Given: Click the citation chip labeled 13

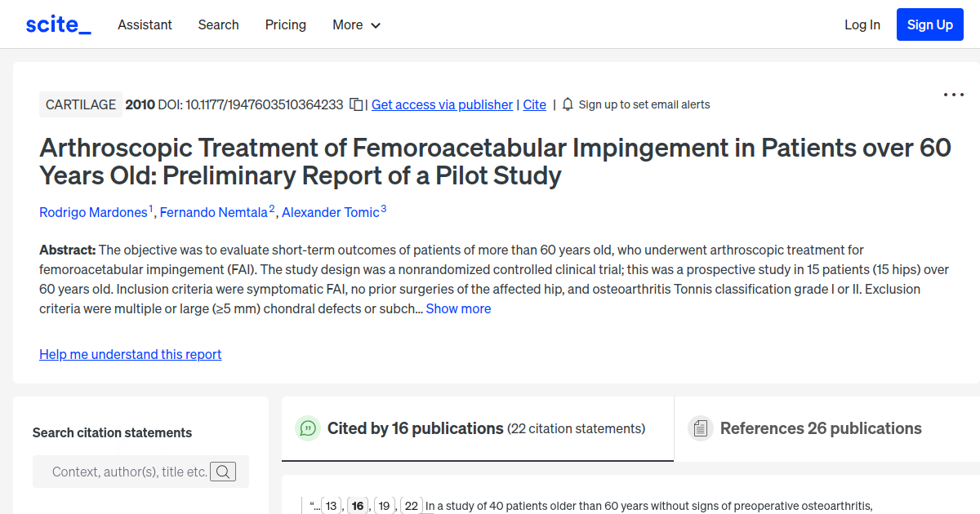Looking at the screenshot, I should tap(332, 505).
